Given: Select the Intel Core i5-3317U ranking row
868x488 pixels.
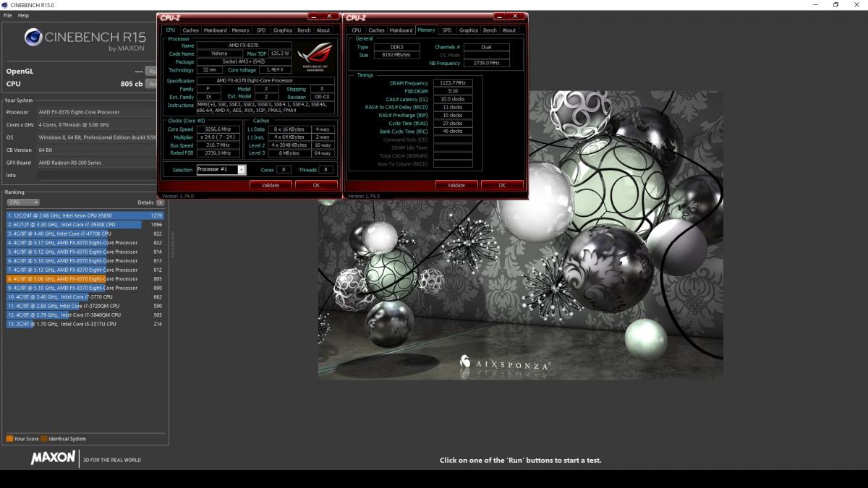Looking at the screenshot, I should click(x=85, y=324).
